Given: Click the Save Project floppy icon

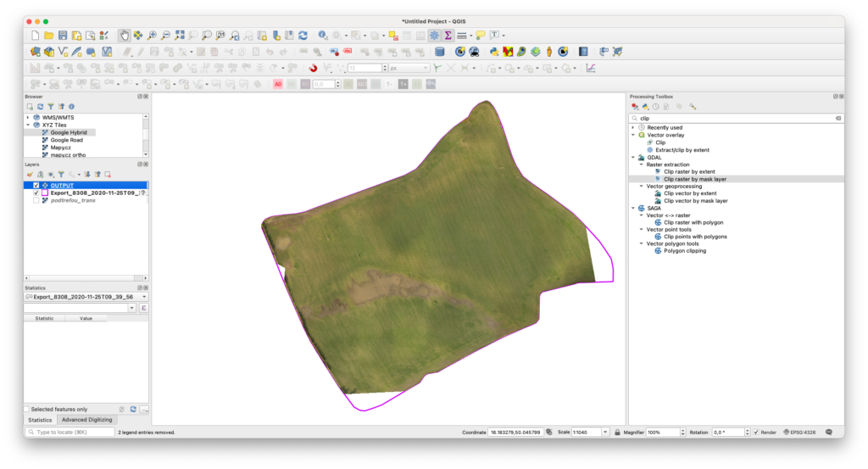Looking at the screenshot, I should 63,36.
